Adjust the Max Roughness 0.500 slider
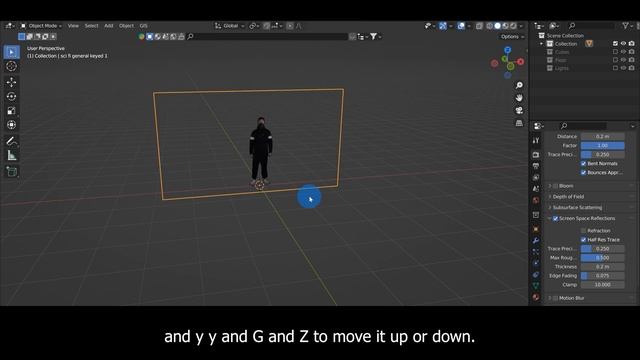Viewport: 640px width, 360px height. (x=602, y=258)
